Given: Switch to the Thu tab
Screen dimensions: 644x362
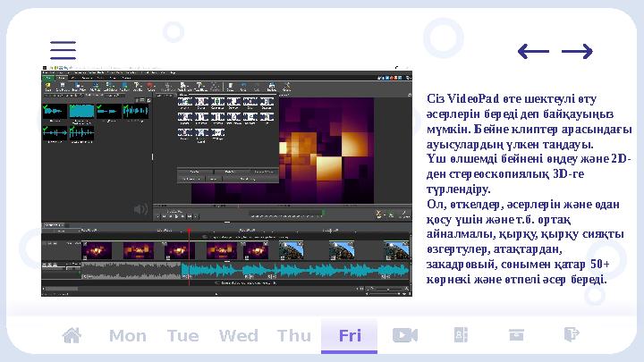Looking at the screenshot, I should [x=294, y=336].
